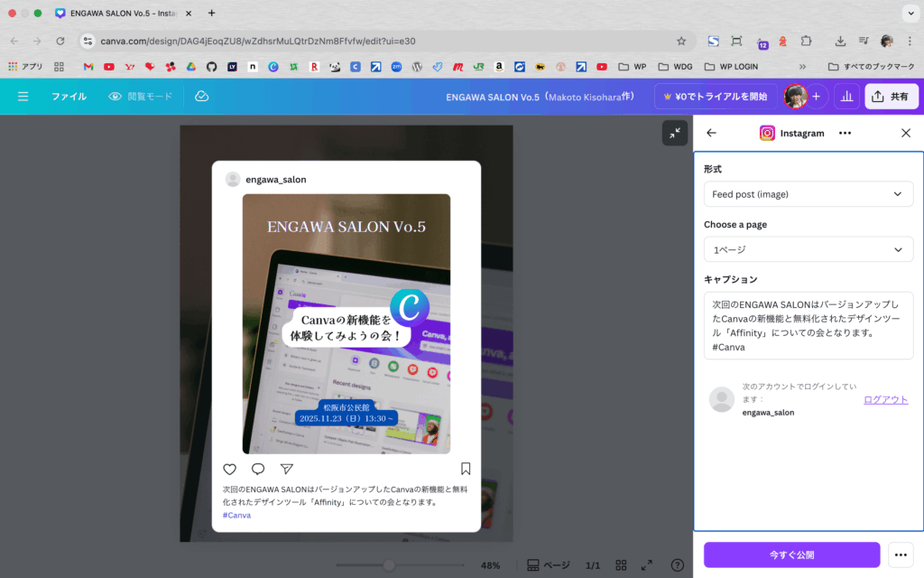Click the 今すぐ公開 publish button
The height and width of the screenshot is (578, 924).
[791, 555]
